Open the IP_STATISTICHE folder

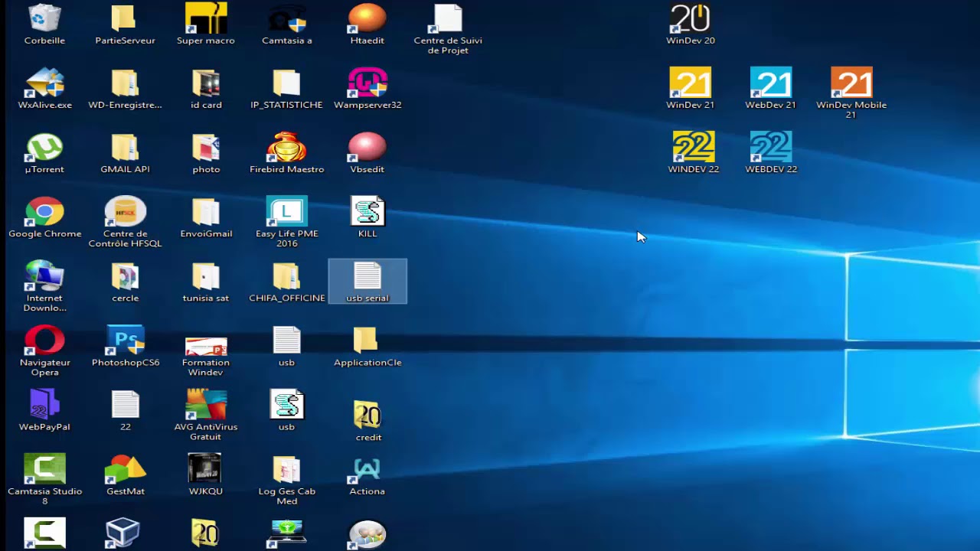pyautogui.click(x=287, y=89)
